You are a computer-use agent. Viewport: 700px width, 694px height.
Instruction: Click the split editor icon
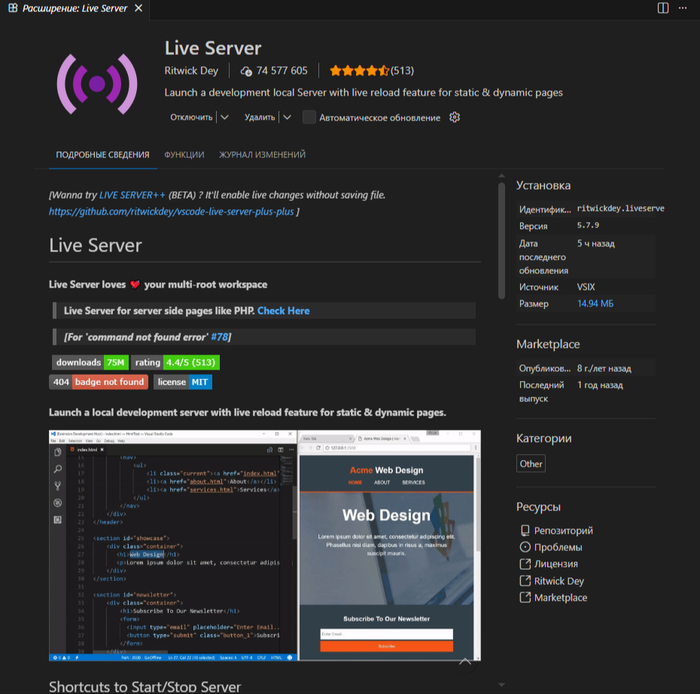tap(664, 8)
